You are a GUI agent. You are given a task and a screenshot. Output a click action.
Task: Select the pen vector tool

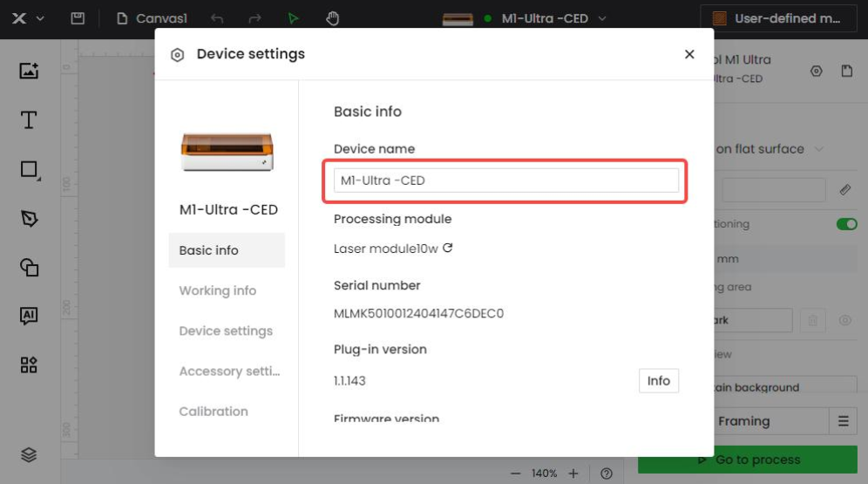[30, 218]
